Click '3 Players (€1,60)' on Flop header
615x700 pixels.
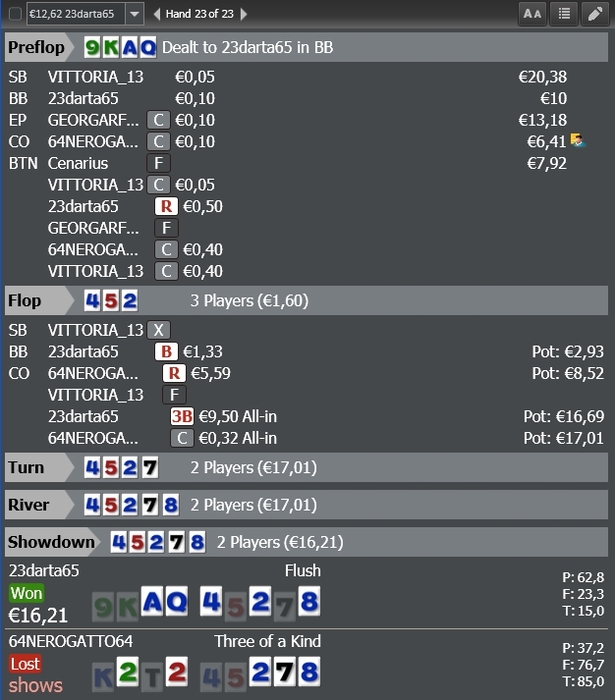[249, 300]
